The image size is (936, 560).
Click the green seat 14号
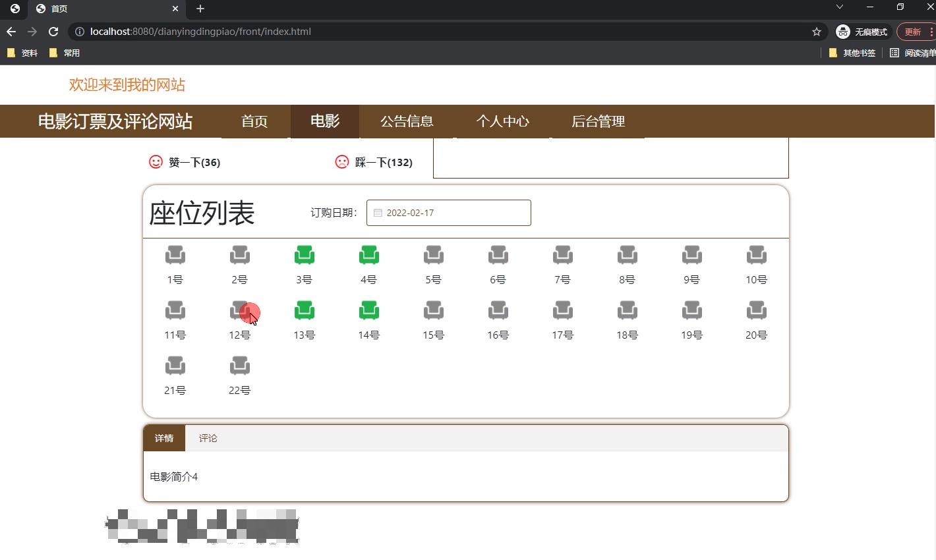[x=369, y=310]
